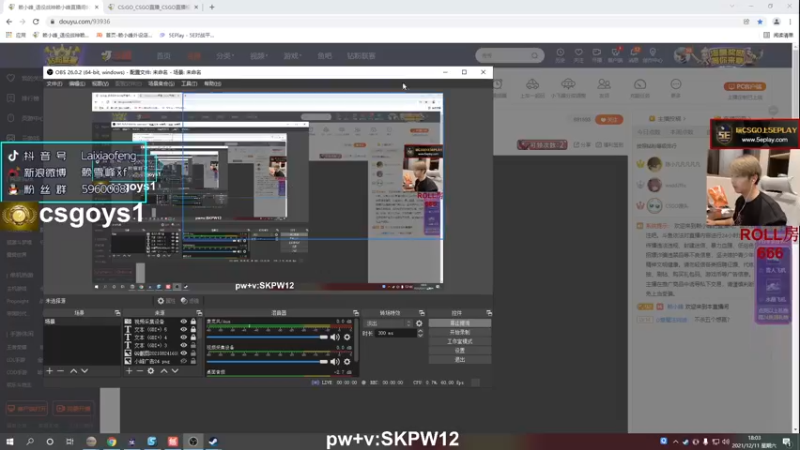
Task: Toggle lock on the Text (GDI+) 3 source
Action: point(193,345)
